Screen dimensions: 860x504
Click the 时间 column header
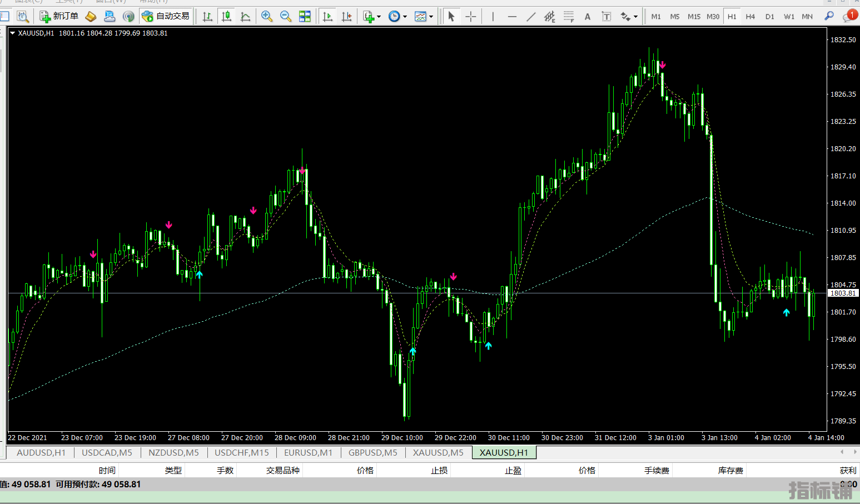coord(107,471)
